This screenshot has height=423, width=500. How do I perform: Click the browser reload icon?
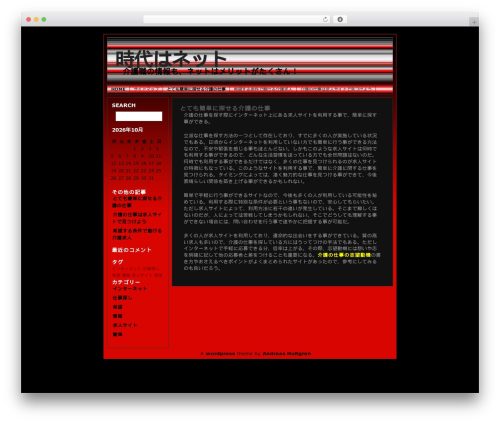325,19
